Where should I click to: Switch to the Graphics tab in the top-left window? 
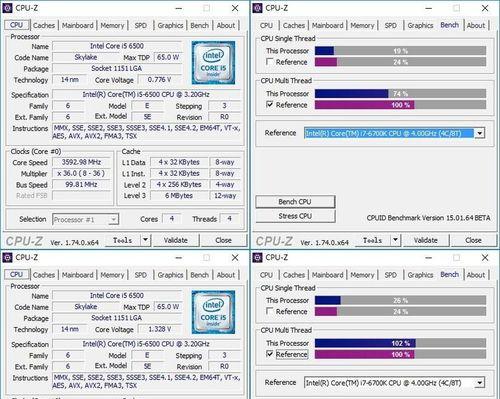(170, 25)
